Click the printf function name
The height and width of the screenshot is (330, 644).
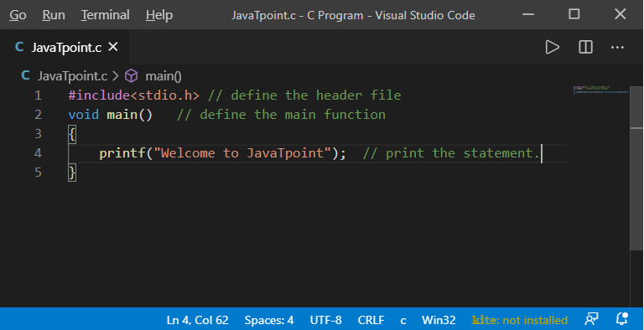pyautogui.click(x=122, y=153)
